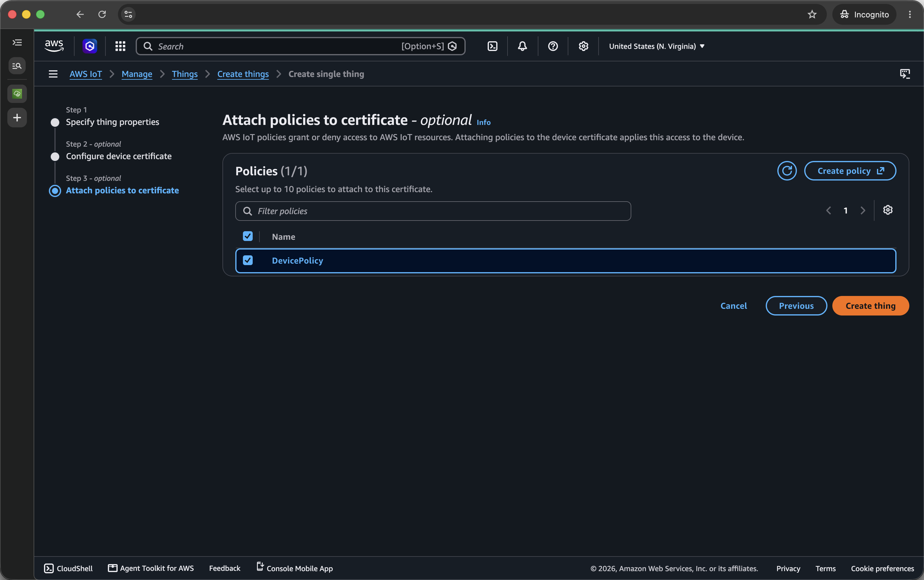Select Step 3 Attach policies to certificate
This screenshot has width=924, height=580.
122,190
